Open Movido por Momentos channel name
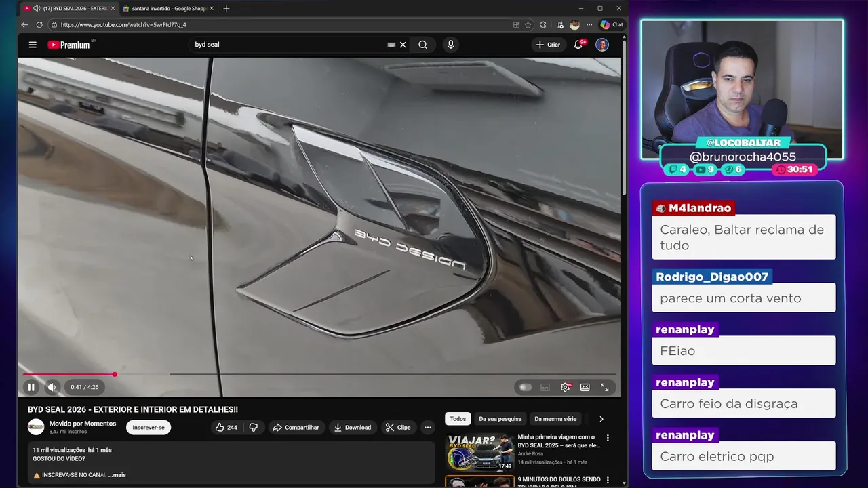Image resolution: width=868 pixels, height=488 pixels. coord(83,424)
